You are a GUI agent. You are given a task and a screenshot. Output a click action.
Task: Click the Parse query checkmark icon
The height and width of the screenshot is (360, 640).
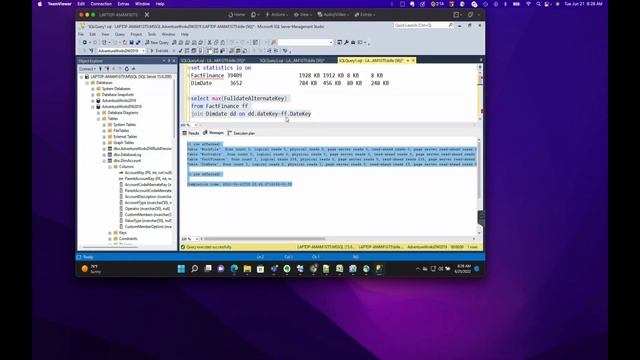point(180,51)
